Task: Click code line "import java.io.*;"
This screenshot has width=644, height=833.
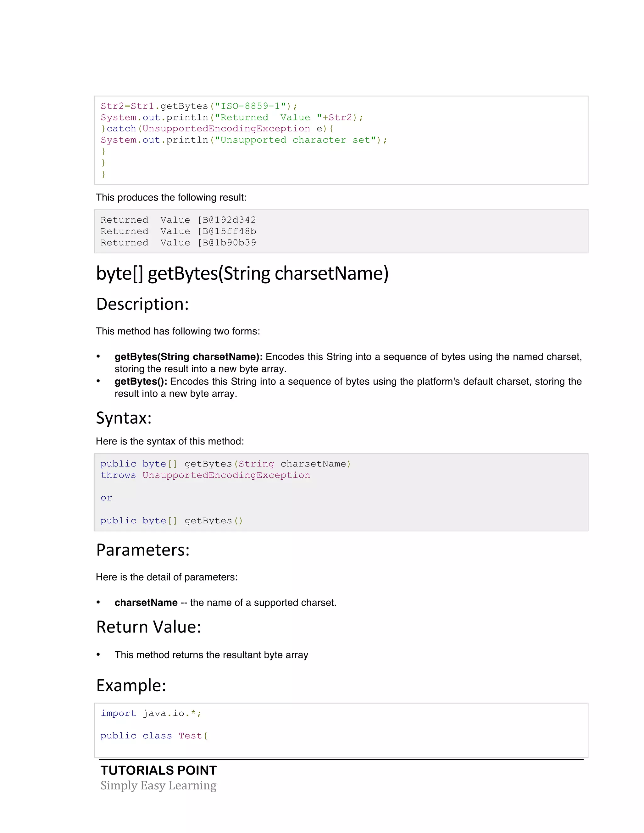Action: [151, 713]
